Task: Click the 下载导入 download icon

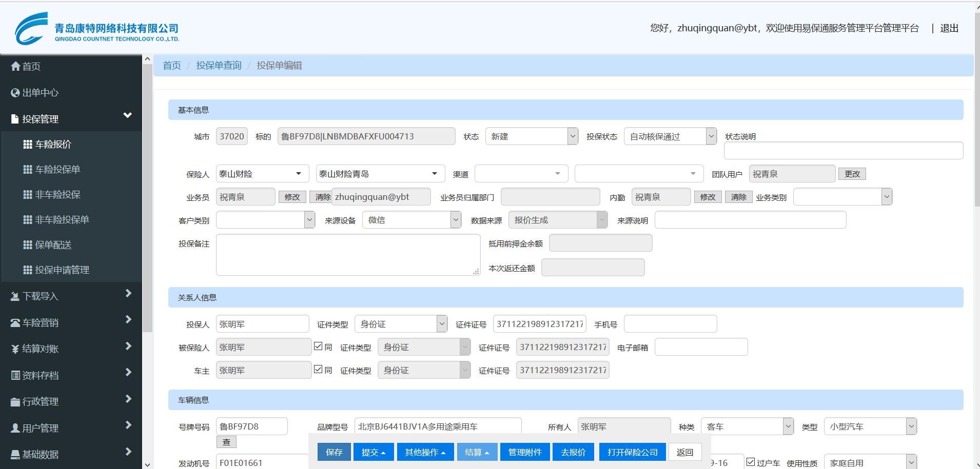Action: click(16, 296)
